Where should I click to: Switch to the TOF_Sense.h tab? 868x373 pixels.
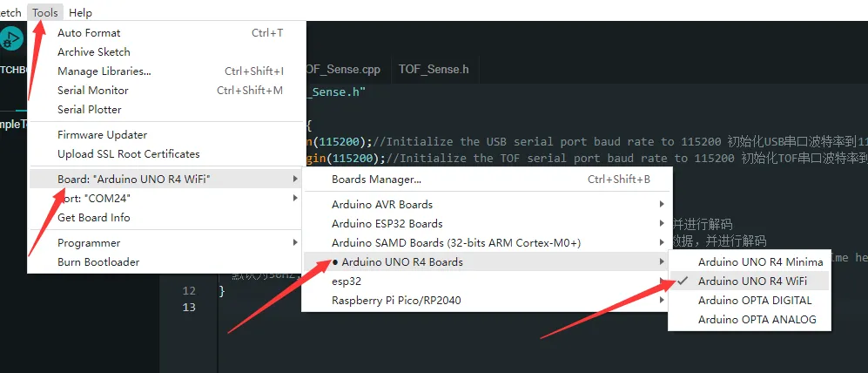[434, 69]
